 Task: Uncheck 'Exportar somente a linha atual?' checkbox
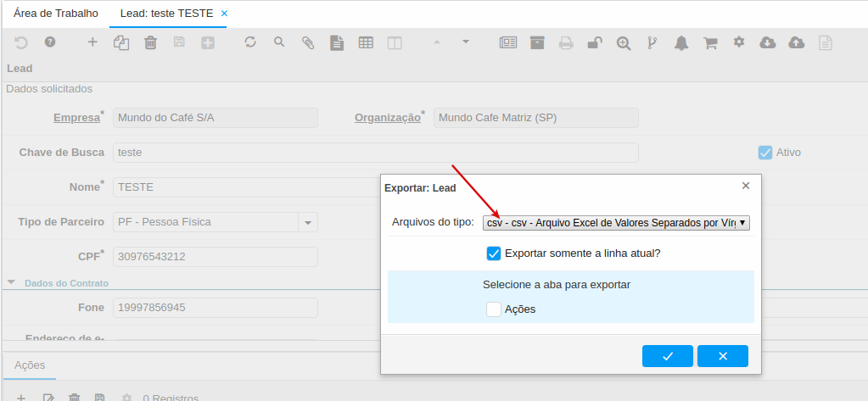tap(494, 253)
